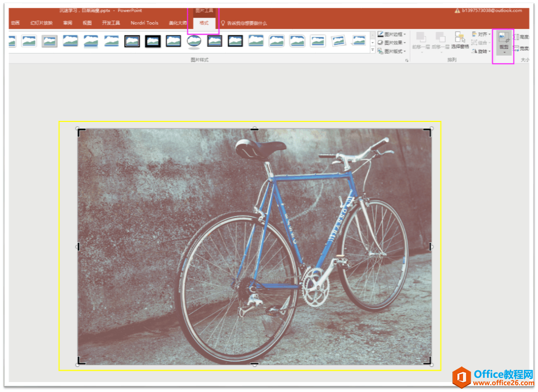Image resolution: width=538 pixels, height=392 pixels.
Task: Click the Crop (裁剪) tool icon
Action: point(503,37)
